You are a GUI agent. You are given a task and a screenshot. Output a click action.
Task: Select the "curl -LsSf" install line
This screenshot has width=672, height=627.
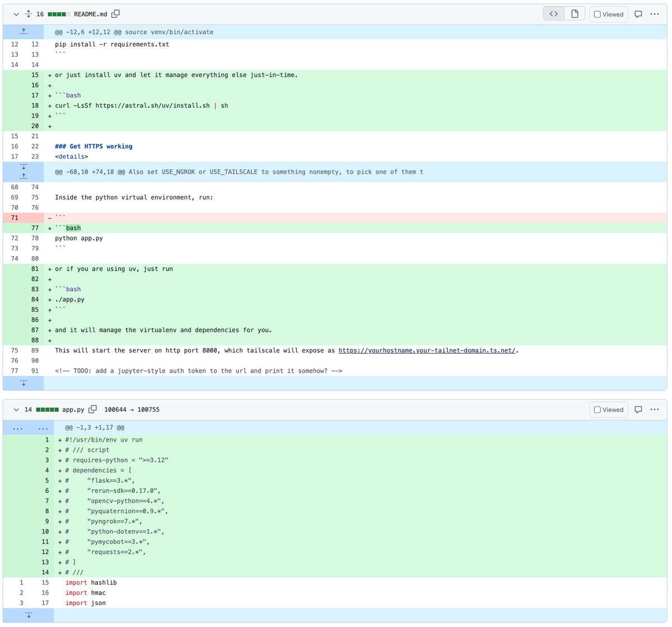[142, 105]
